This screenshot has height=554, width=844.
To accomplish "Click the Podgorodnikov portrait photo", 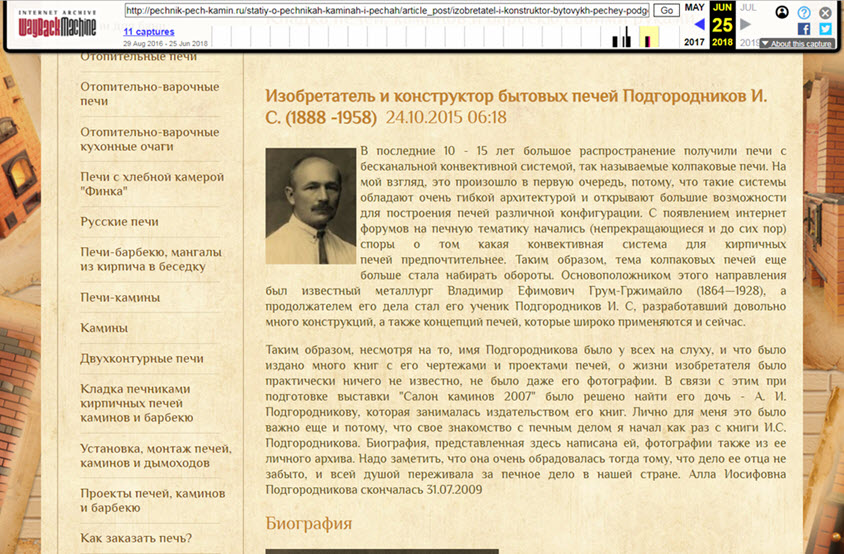I will click(x=309, y=207).
